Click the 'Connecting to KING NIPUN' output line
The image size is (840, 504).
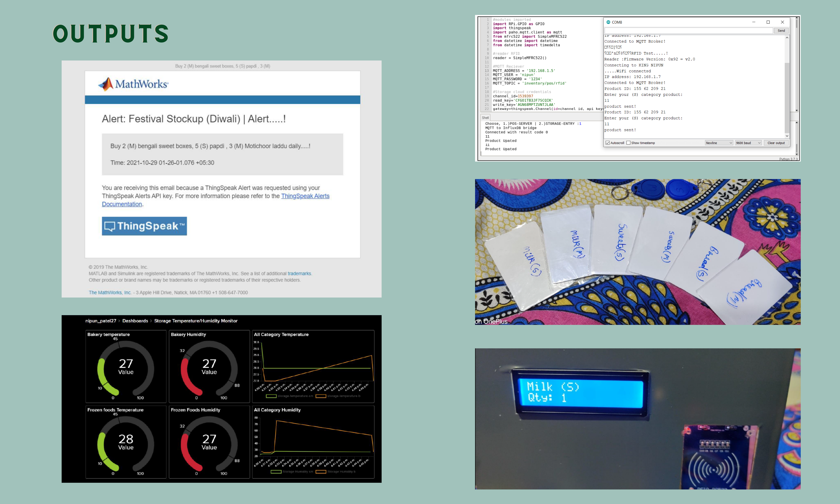[634, 65]
